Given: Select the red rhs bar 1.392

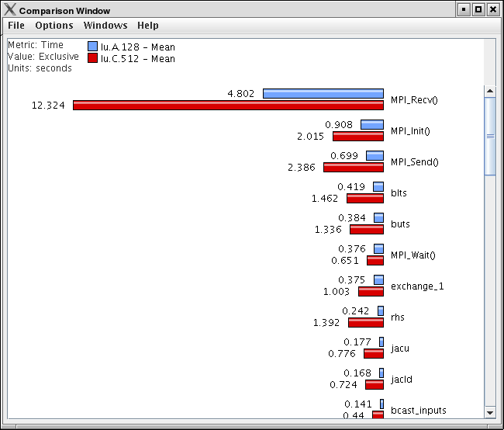Looking at the screenshot, I should coord(366,323).
